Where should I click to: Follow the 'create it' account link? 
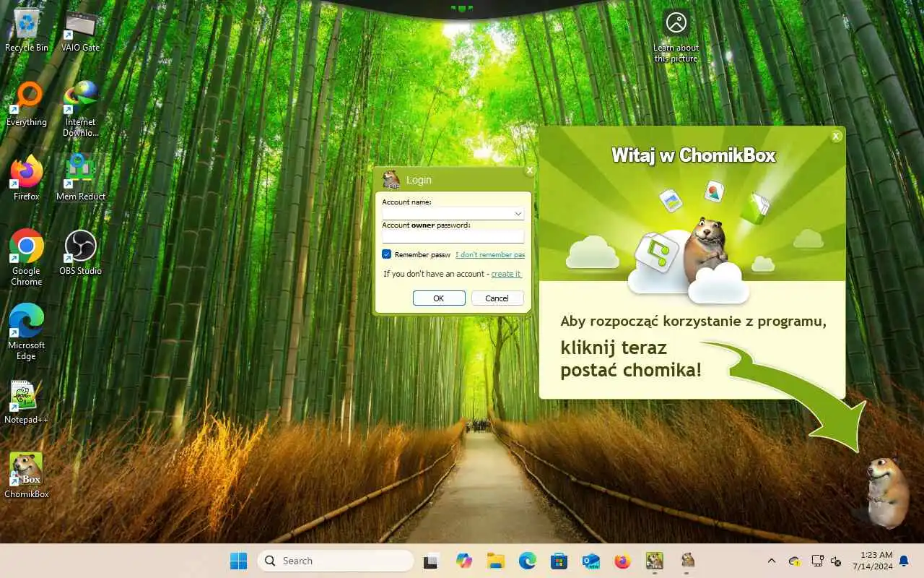pyautogui.click(x=506, y=274)
